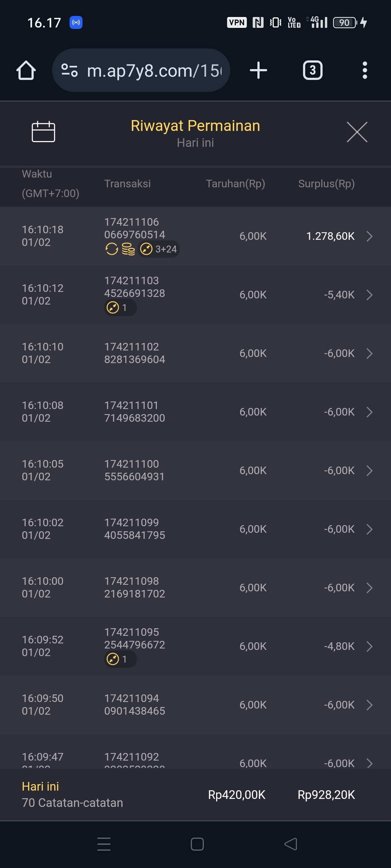Expand the 16:10:18 transaction details chevron
Image resolution: width=391 pixels, height=868 pixels.
(369, 236)
